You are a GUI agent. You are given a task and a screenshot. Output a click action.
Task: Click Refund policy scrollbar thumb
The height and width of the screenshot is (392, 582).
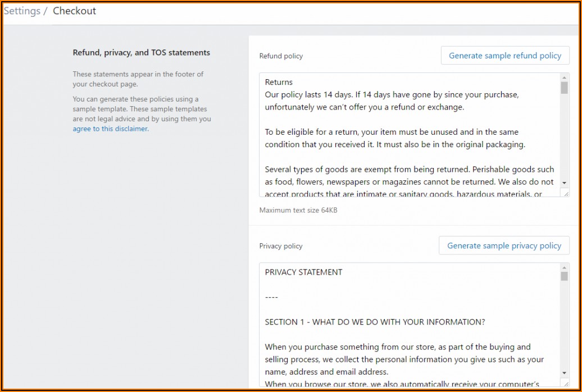(564, 88)
